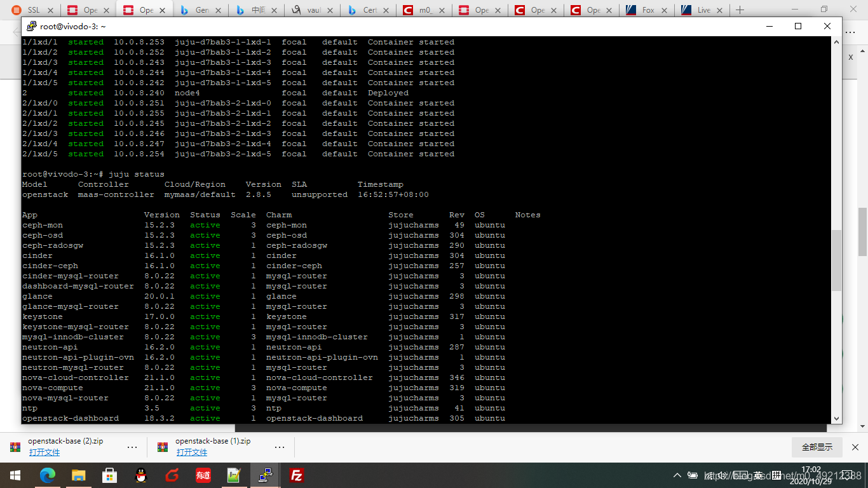The height and width of the screenshot is (488, 868).
Task: Click the openstack-base (2).zip archive icon
Action: [x=15, y=447]
